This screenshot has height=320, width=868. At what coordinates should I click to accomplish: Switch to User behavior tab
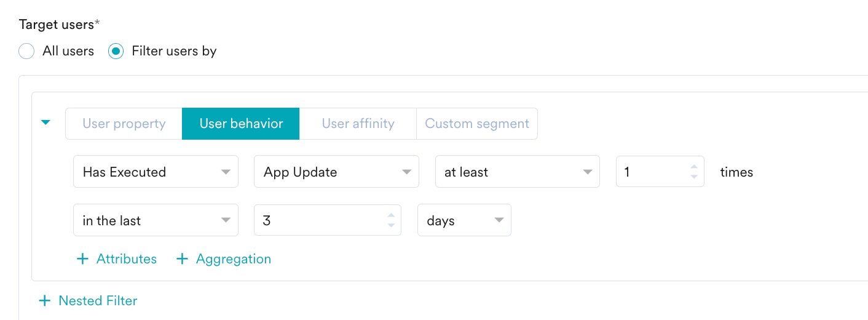[241, 124]
